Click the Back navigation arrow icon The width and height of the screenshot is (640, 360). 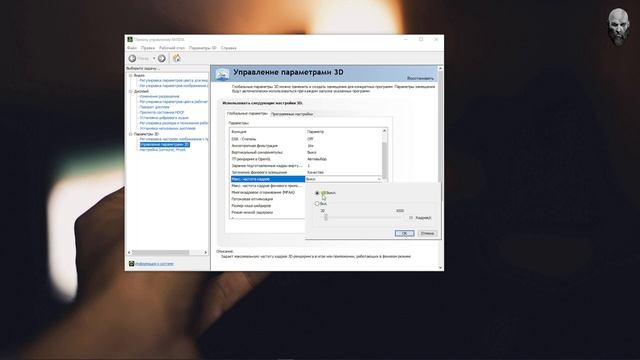click(132, 59)
